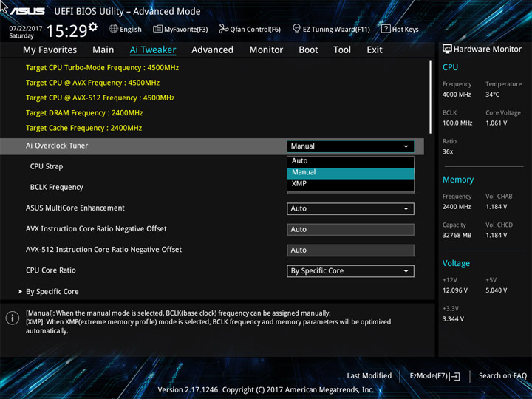The height and width of the screenshot is (399, 532).
Task: View Last Modified settings
Action: pos(369,375)
